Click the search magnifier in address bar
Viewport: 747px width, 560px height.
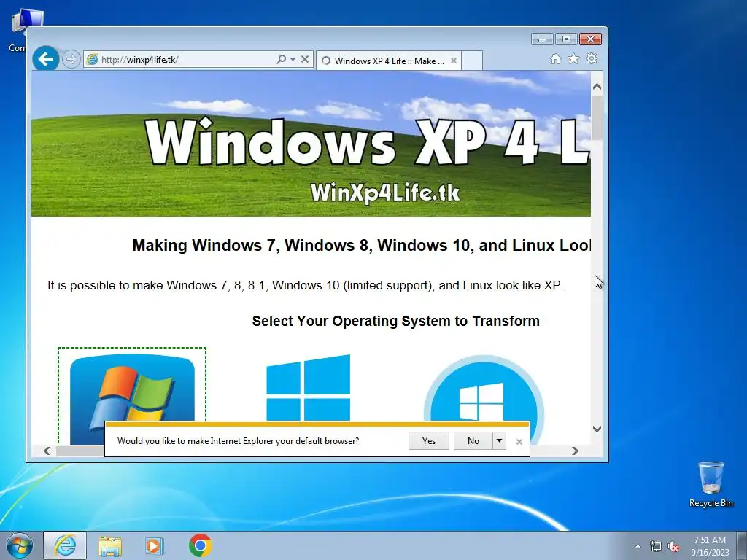point(281,59)
